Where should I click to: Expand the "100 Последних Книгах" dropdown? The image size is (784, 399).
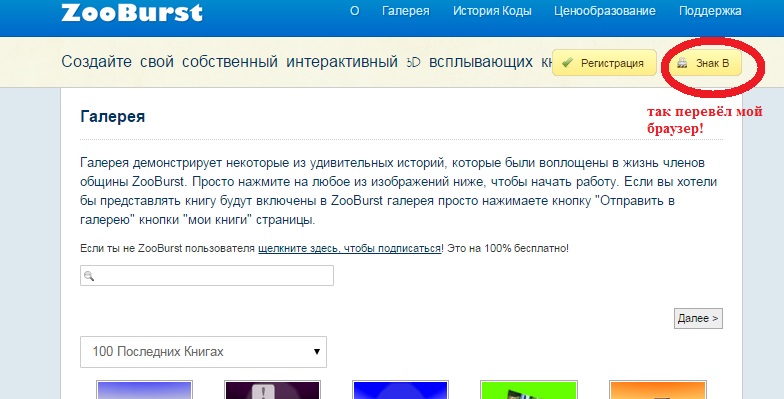(x=204, y=352)
